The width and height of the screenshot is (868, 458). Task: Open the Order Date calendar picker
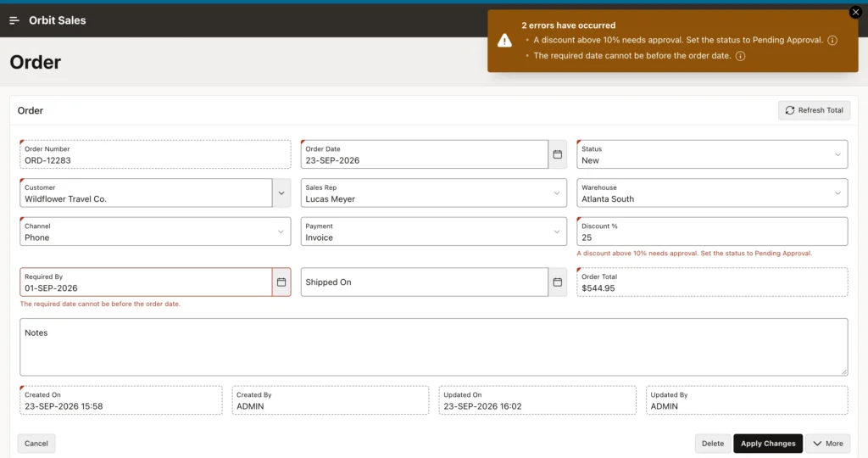click(558, 154)
